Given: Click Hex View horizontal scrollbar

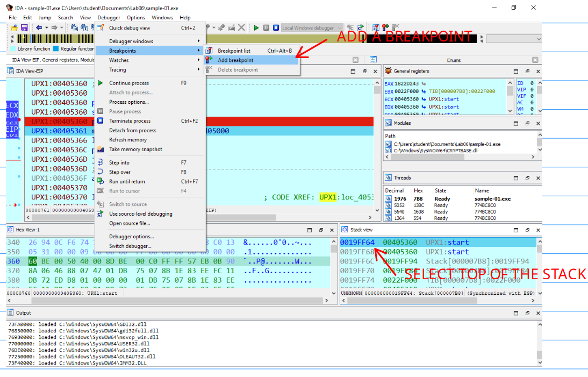Looking at the screenshot, I should point(169,301).
